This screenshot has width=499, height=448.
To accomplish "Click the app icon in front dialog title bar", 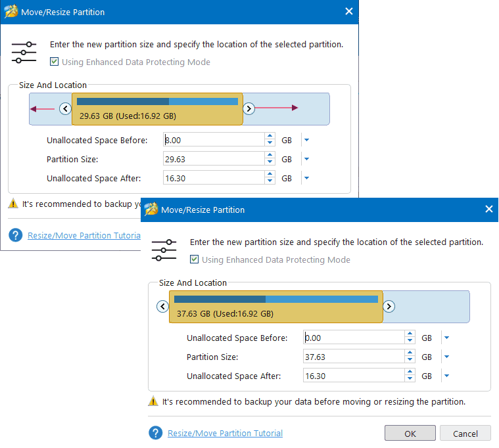I will (151, 209).
